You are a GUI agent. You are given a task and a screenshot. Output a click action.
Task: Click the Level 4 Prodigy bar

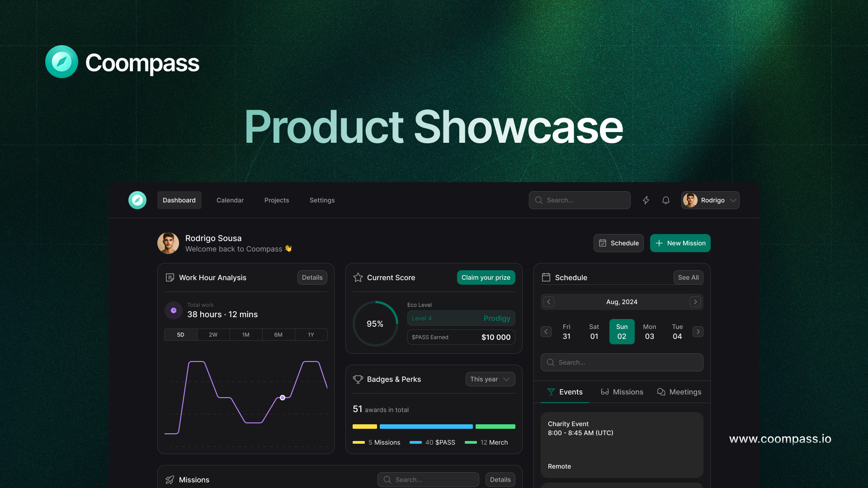tap(461, 318)
